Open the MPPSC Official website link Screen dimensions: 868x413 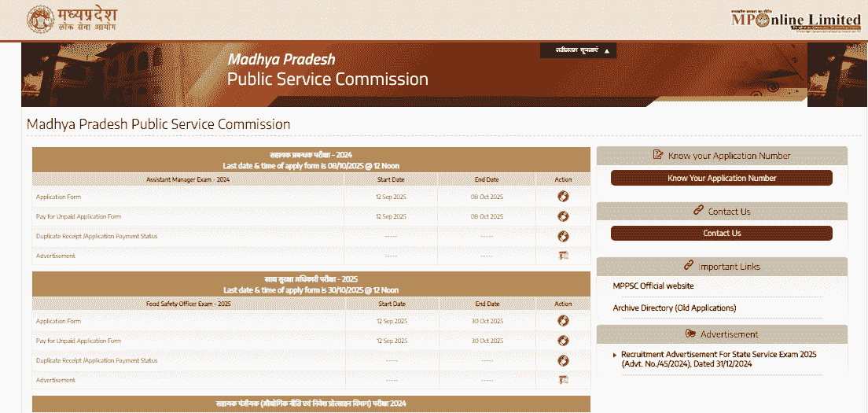click(653, 286)
